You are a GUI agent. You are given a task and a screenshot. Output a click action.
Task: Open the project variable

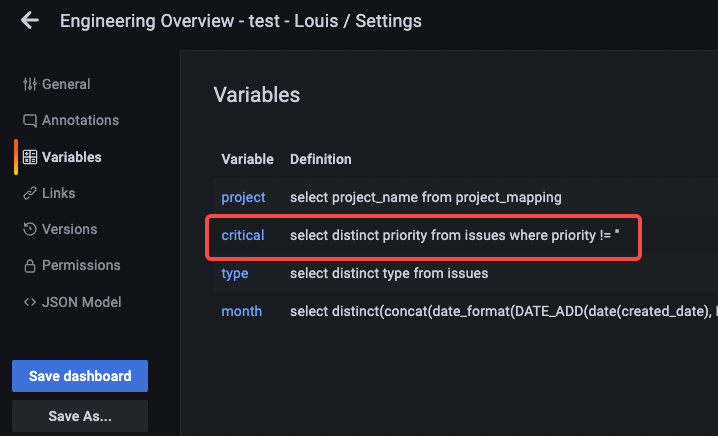coord(243,197)
